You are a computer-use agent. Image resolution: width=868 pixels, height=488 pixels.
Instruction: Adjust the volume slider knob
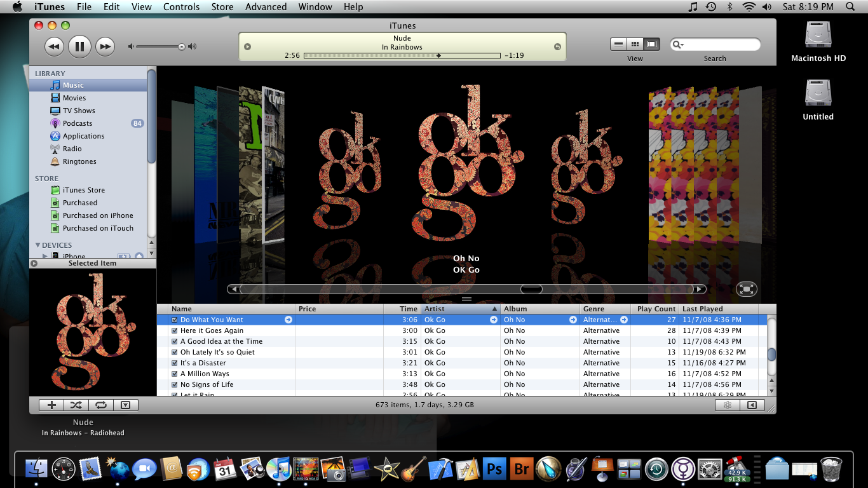coord(182,46)
